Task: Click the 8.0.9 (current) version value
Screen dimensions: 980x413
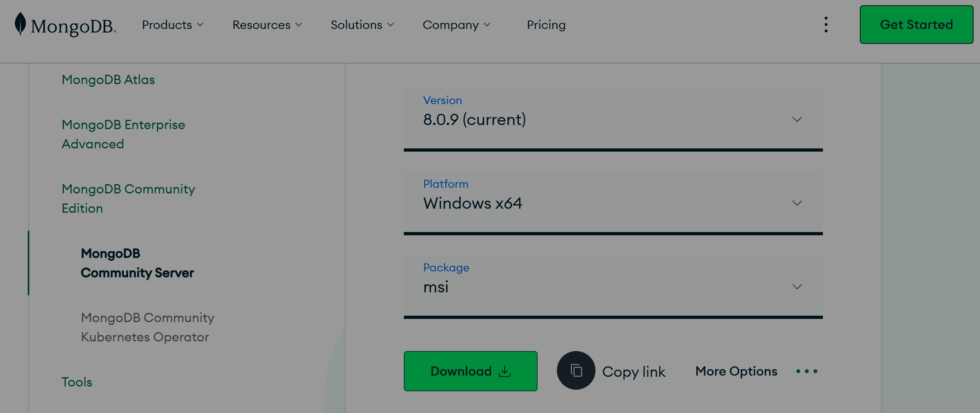Action: click(475, 119)
